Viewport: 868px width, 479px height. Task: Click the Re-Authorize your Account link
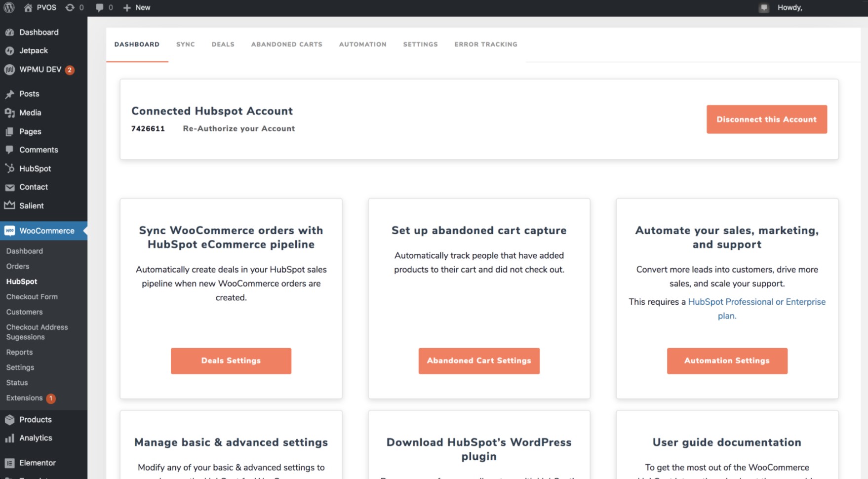[x=238, y=128]
